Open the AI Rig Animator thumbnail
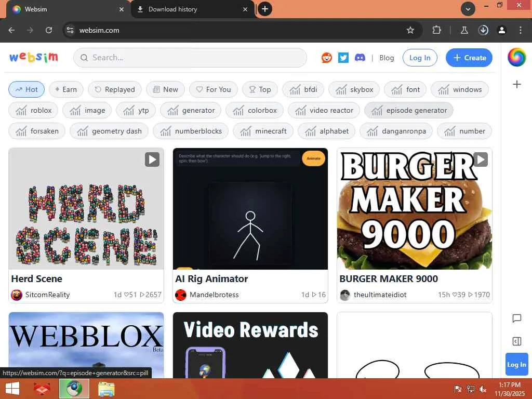This screenshot has width=532, height=399. click(x=250, y=209)
